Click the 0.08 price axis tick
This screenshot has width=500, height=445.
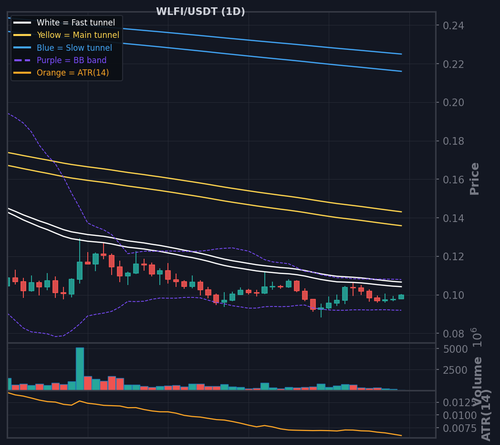[453, 334]
